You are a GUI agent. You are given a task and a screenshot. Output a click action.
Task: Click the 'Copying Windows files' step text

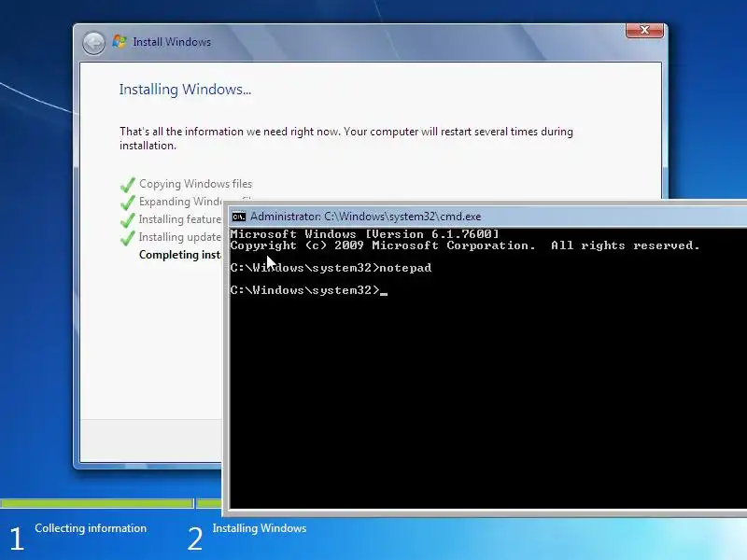(x=195, y=184)
